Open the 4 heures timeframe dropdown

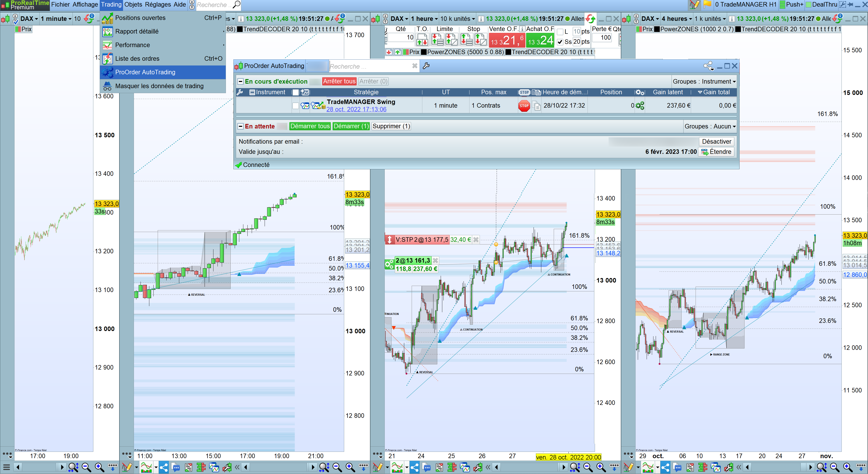tap(677, 19)
